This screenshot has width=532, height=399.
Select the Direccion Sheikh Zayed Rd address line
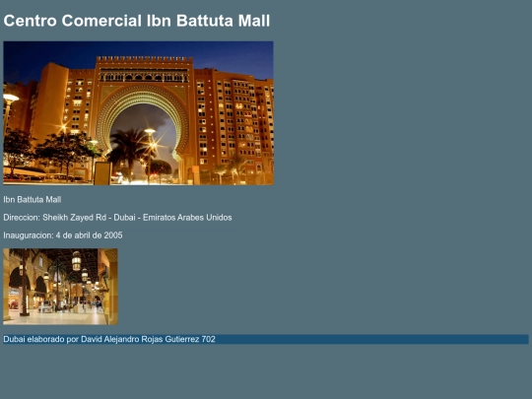[x=118, y=218]
